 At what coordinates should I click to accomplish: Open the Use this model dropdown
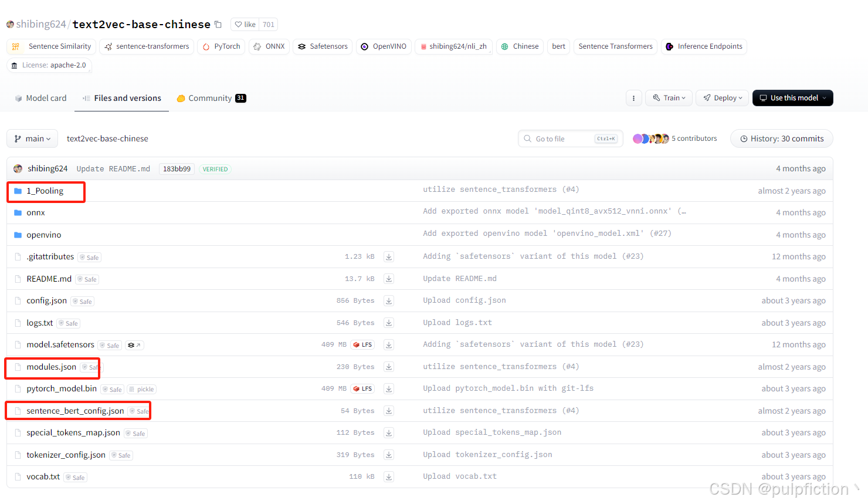click(x=793, y=98)
